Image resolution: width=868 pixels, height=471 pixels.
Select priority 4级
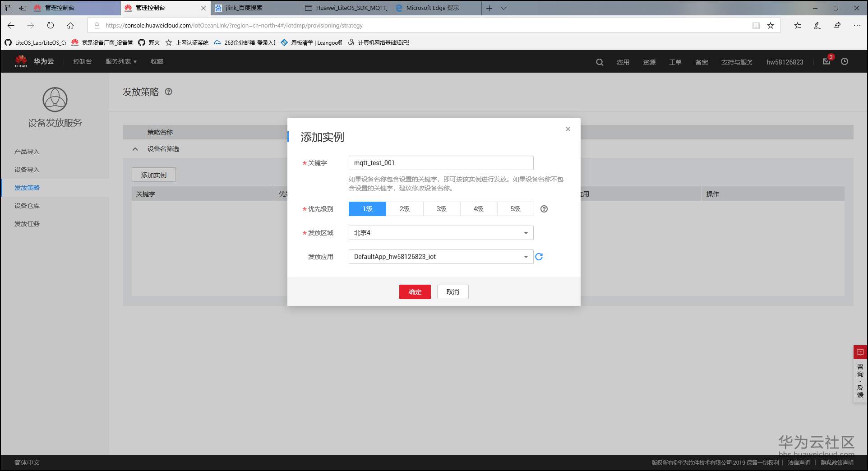[479, 209]
